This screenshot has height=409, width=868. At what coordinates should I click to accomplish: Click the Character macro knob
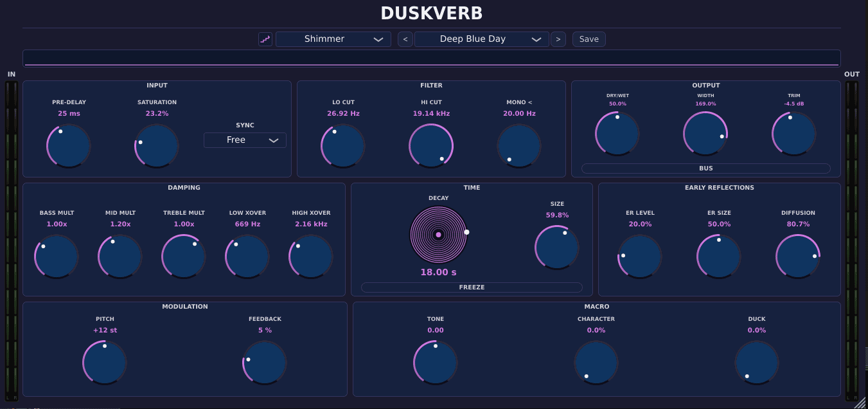tap(596, 362)
